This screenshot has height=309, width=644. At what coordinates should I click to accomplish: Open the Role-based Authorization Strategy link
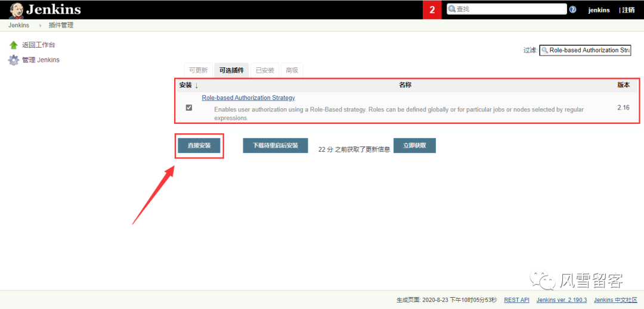tap(249, 98)
